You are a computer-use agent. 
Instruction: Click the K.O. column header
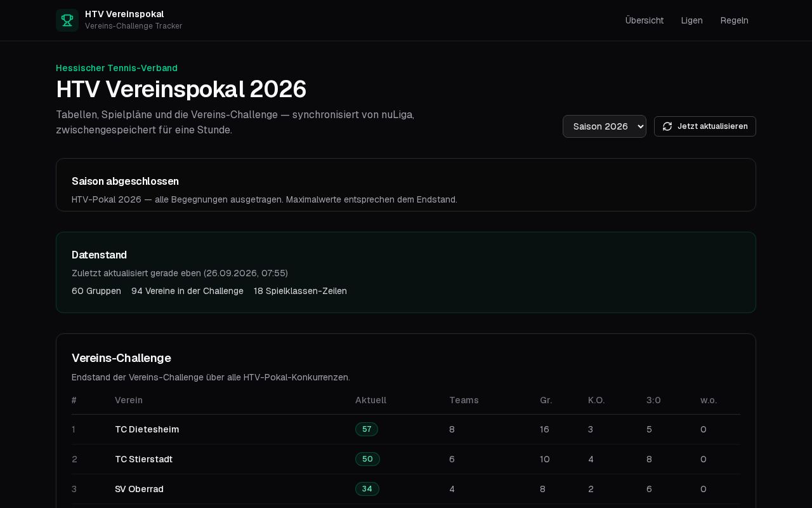[596, 400]
